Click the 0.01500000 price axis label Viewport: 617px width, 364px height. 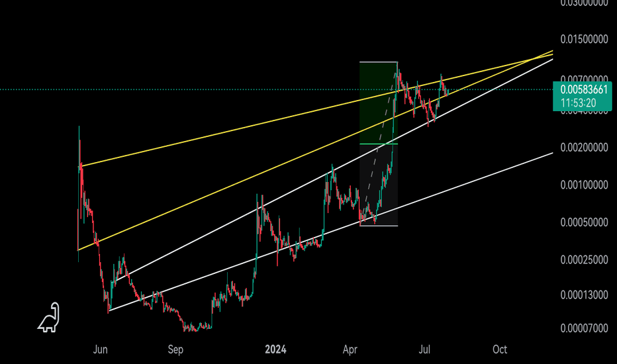point(584,39)
